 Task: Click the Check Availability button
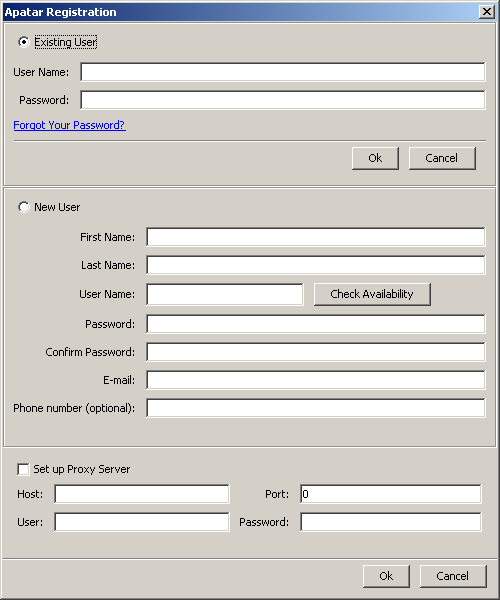(x=372, y=294)
